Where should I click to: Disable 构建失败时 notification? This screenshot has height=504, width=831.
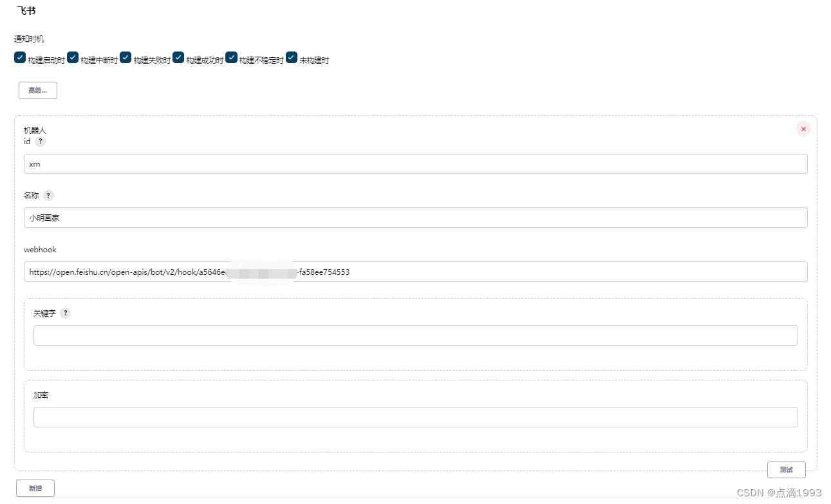coord(125,57)
